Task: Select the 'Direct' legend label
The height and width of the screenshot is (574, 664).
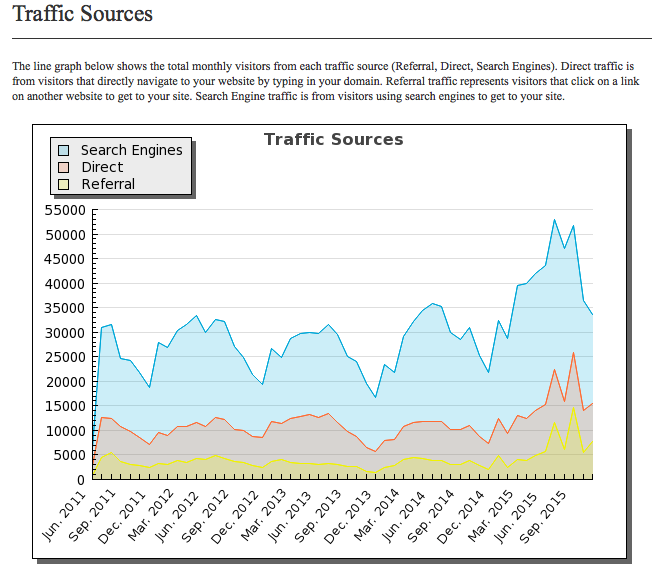Action: point(102,167)
